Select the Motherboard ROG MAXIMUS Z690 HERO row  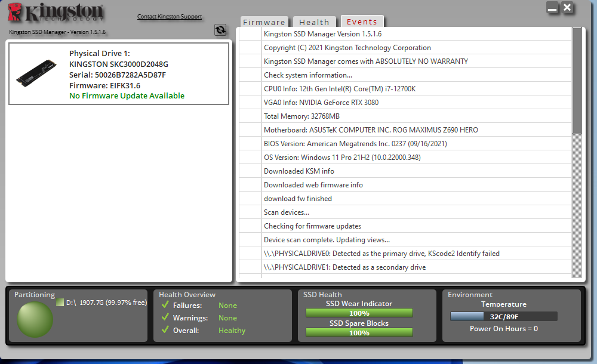coord(405,130)
